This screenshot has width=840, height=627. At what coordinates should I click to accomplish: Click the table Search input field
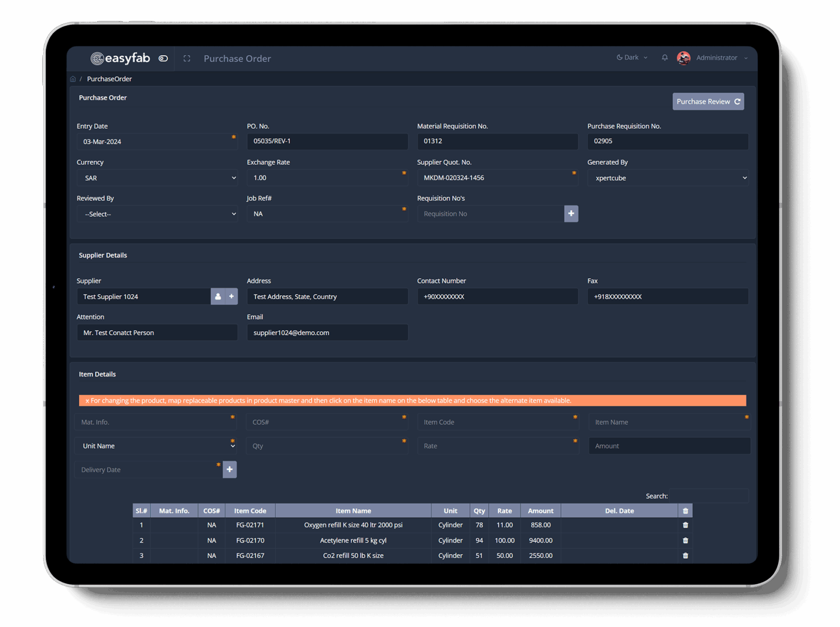click(x=709, y=496)
